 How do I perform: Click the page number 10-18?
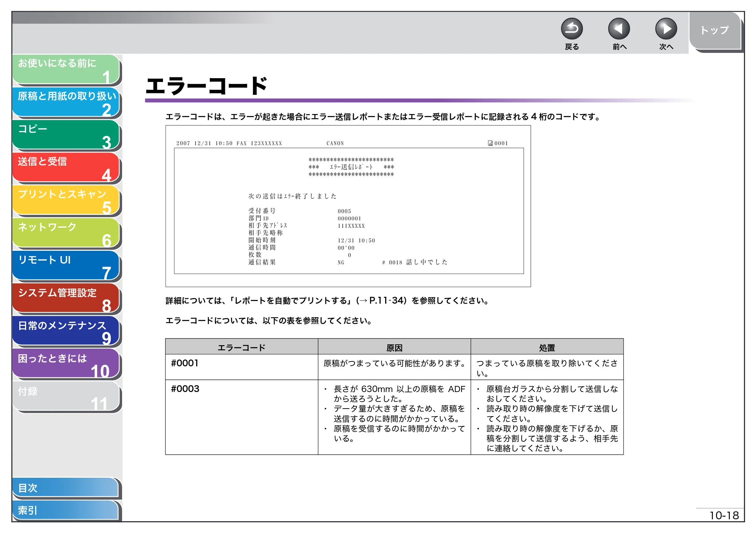tap(723, 515)
